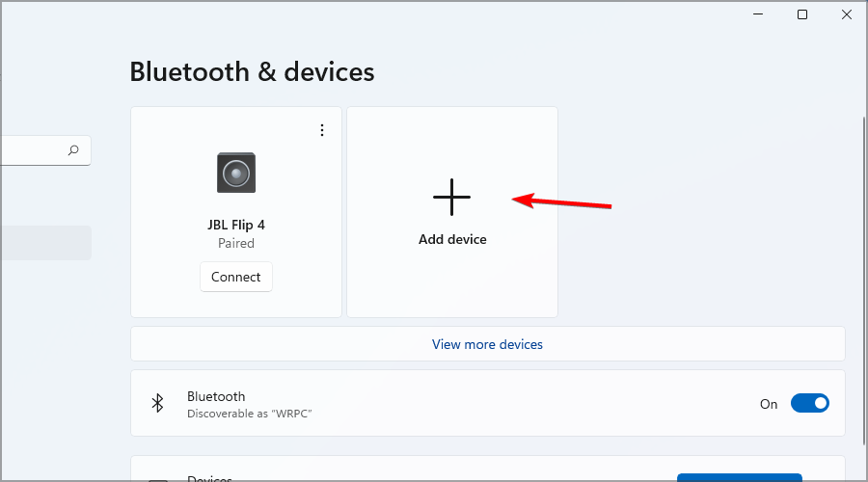
Task: Click the search magnifier icon
Action: (x=73, y=150)
